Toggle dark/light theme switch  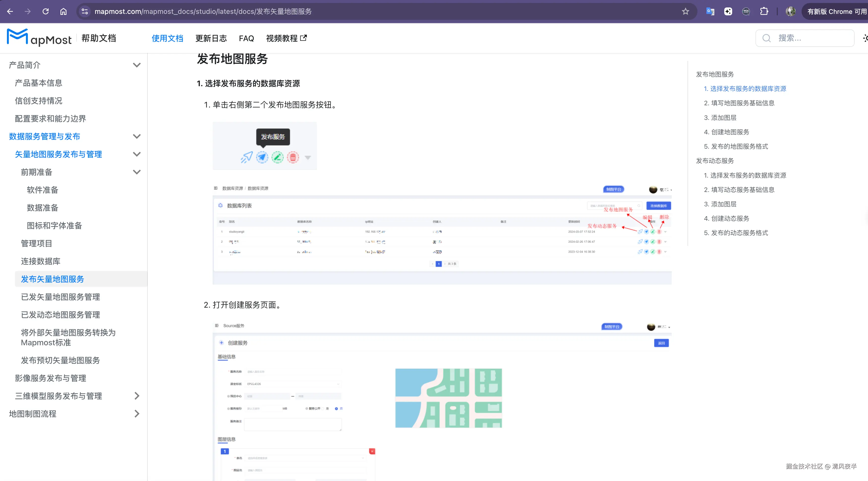pos(865,38)
